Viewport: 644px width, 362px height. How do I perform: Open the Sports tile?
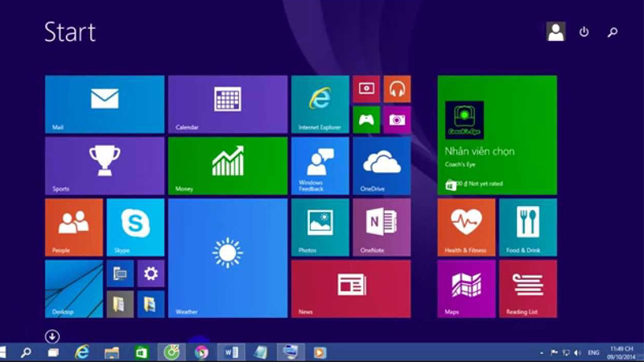(105, 166)
